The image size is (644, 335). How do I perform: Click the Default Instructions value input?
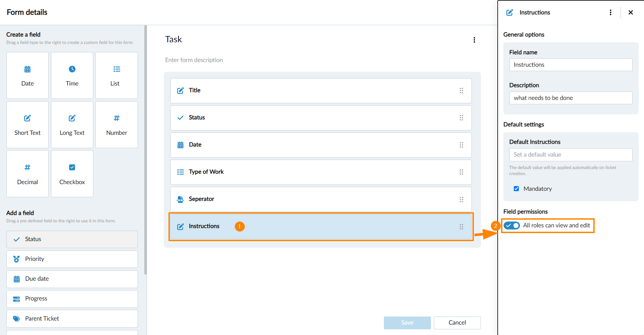point(571,155)
